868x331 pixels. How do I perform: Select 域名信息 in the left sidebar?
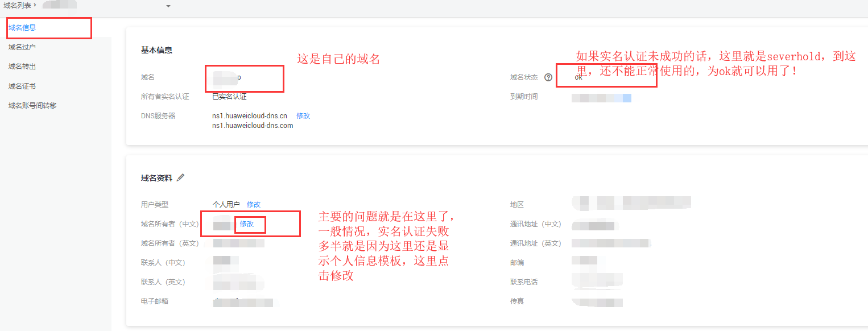tap(25, 27)
